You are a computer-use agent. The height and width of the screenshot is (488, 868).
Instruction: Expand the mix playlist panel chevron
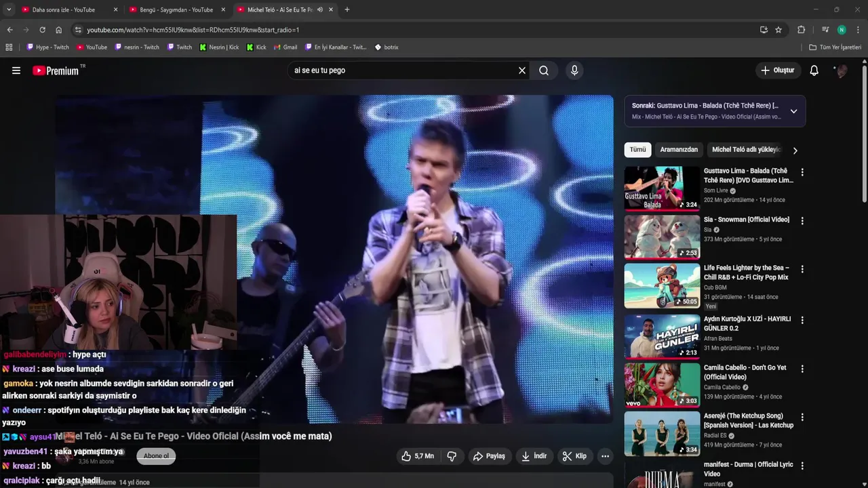(x=793, y=111)
